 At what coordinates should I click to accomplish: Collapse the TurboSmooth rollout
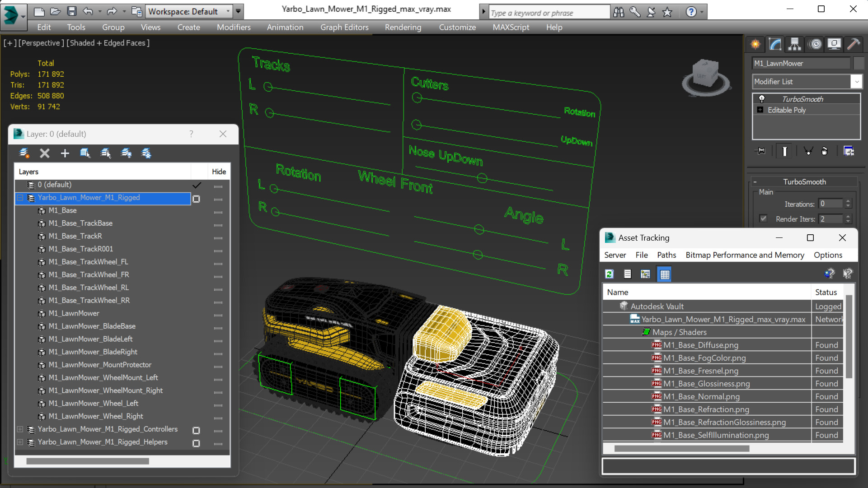click(x=755, y=181)
